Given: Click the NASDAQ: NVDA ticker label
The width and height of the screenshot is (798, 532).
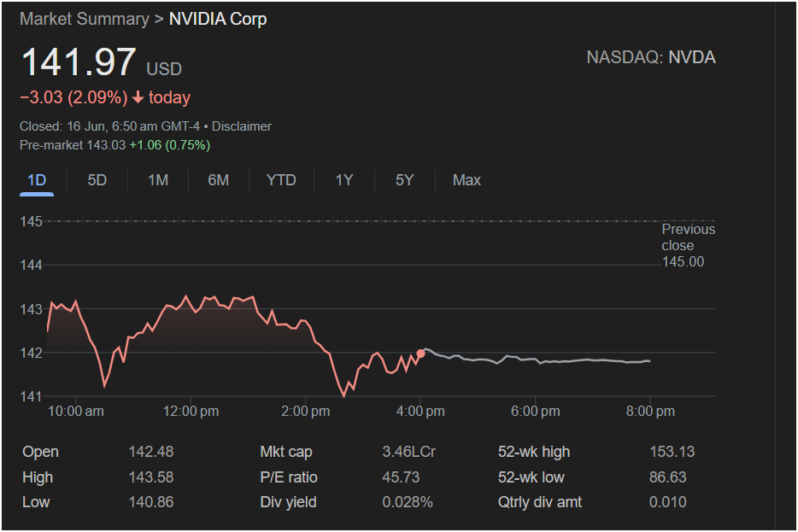Looking at the screenshot, I should pos(651,57).
